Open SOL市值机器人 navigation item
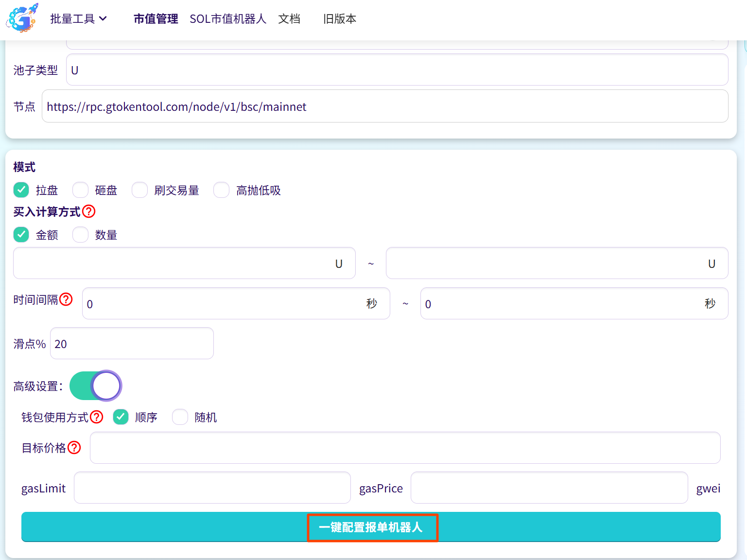747x560 pixels. pyautogui.click(x=227, y=18)
